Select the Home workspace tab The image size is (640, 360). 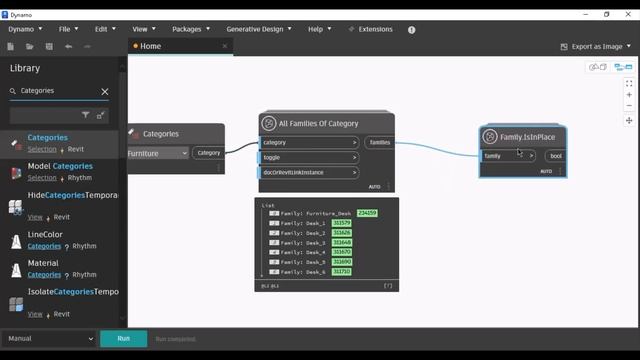[180, 46]
